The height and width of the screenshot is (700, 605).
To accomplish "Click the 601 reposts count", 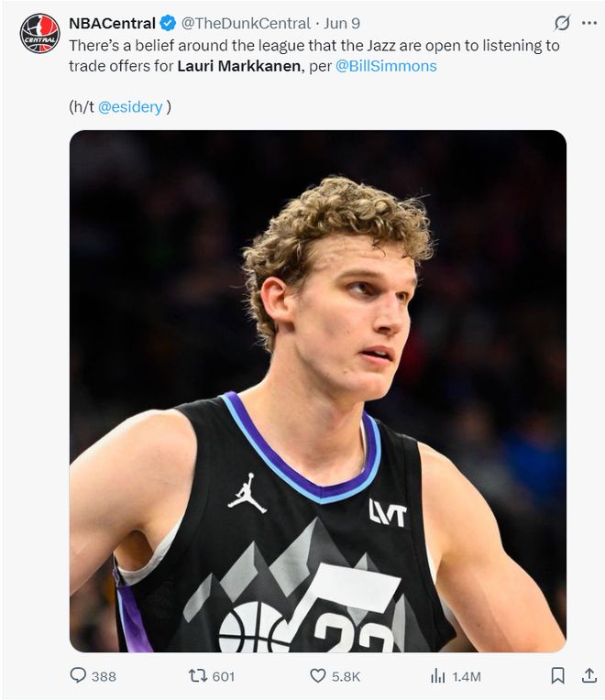I will pyautogui.click(x=223, y=676).
